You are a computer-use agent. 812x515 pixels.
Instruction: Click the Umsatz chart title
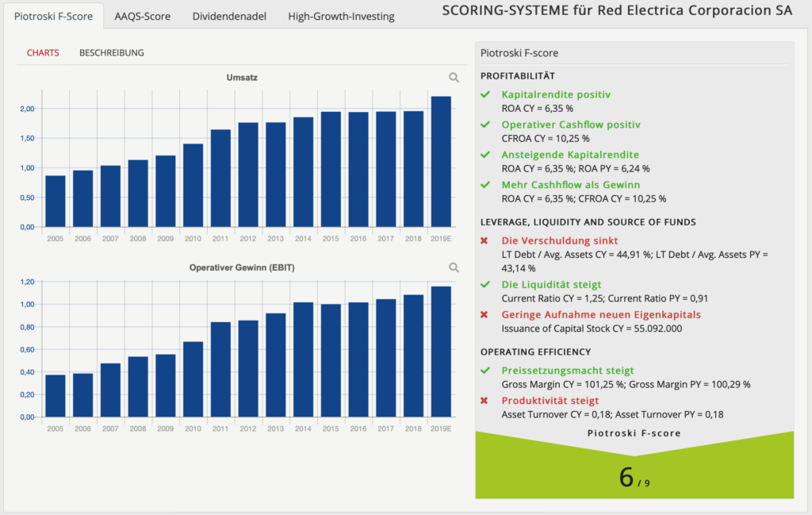242,78
